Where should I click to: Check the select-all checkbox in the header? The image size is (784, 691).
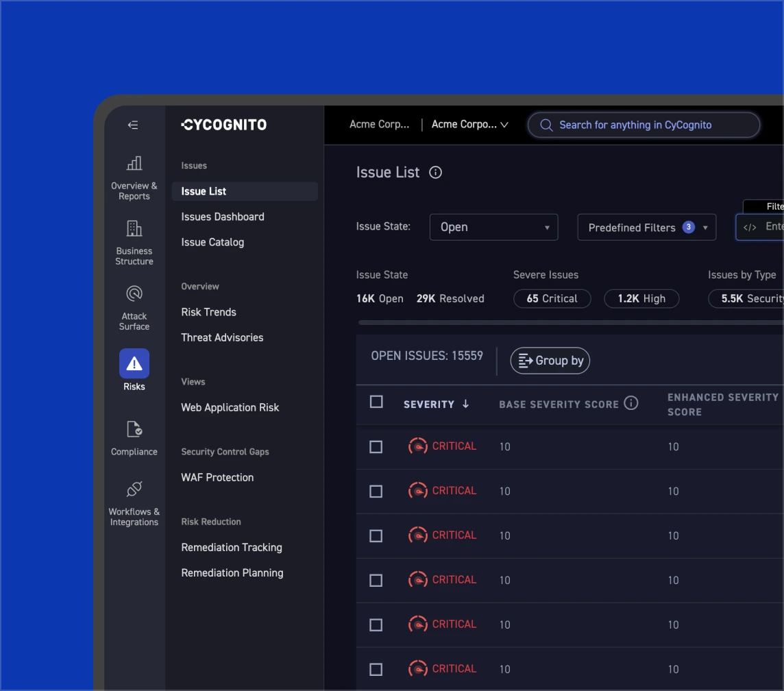click(x=376, y=402)
